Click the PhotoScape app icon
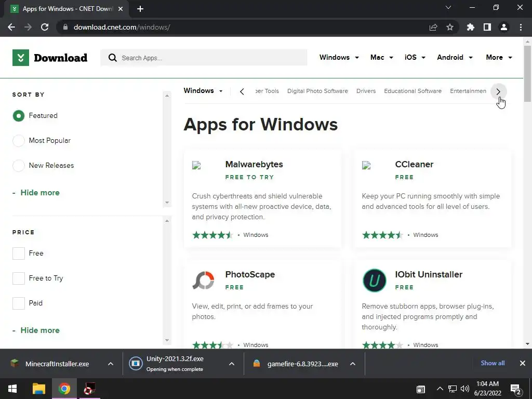Viewport: 532px width, 399px height. [203, 280]
